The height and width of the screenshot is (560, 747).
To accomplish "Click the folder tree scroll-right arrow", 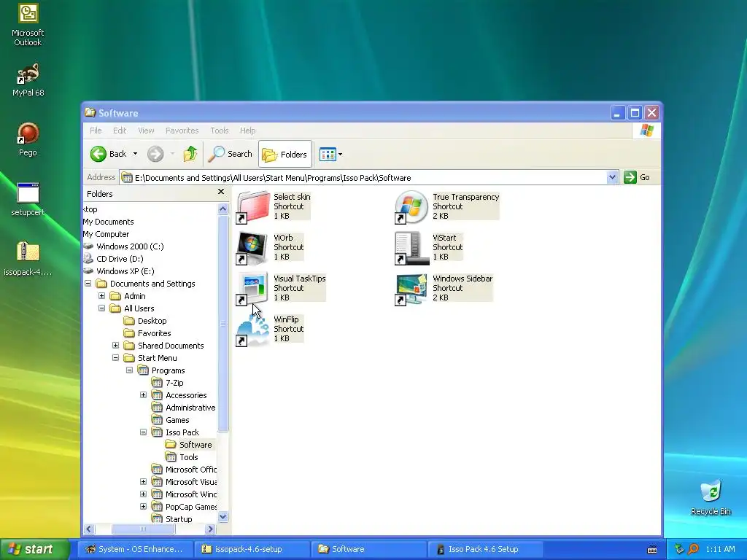I will click(x=211, y=529).
